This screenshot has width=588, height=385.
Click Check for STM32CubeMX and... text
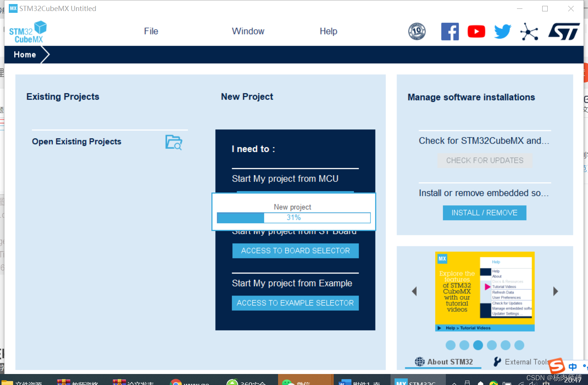pyautogui.click(x=484, y=141)
